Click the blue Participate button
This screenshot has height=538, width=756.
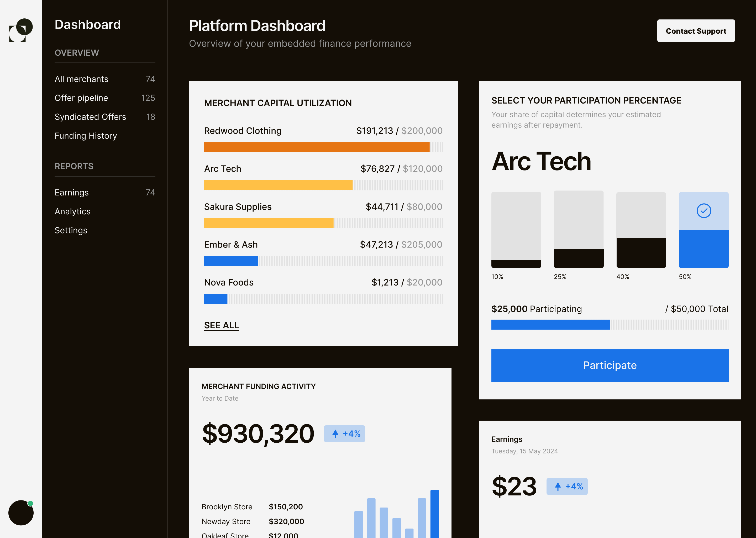point(610,365)
